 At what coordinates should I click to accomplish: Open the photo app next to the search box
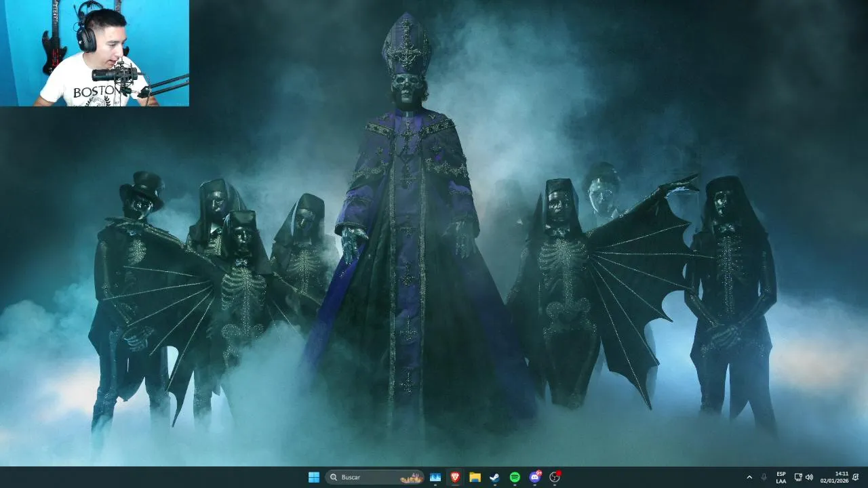coord(435,477)
